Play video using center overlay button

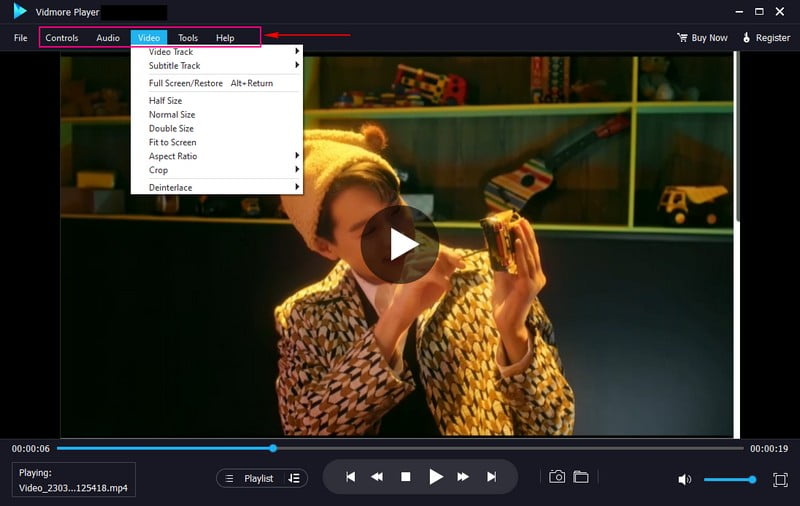pos(400,244)
